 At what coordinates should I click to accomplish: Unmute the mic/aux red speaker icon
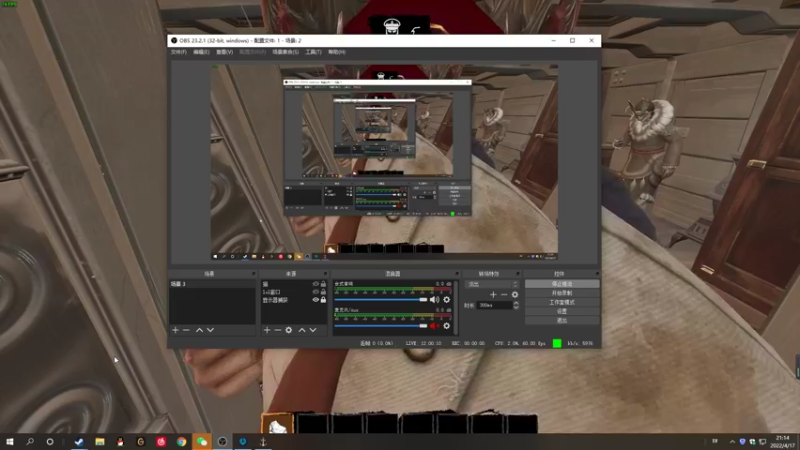(x=434, y=326)
